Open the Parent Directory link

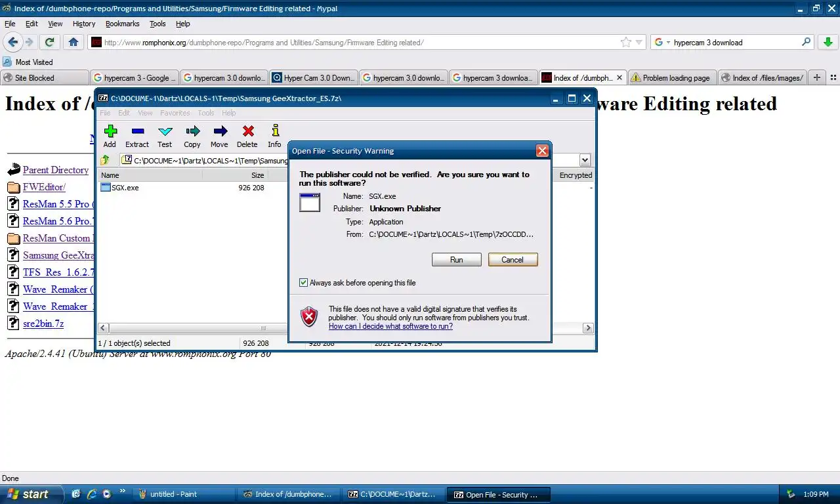(x=56, y=170)
